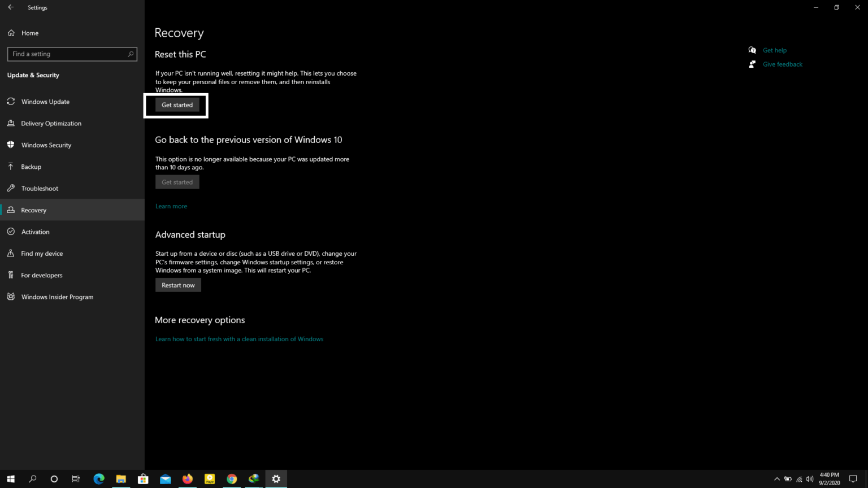Open Windows Update section

[x=45, y=102]
